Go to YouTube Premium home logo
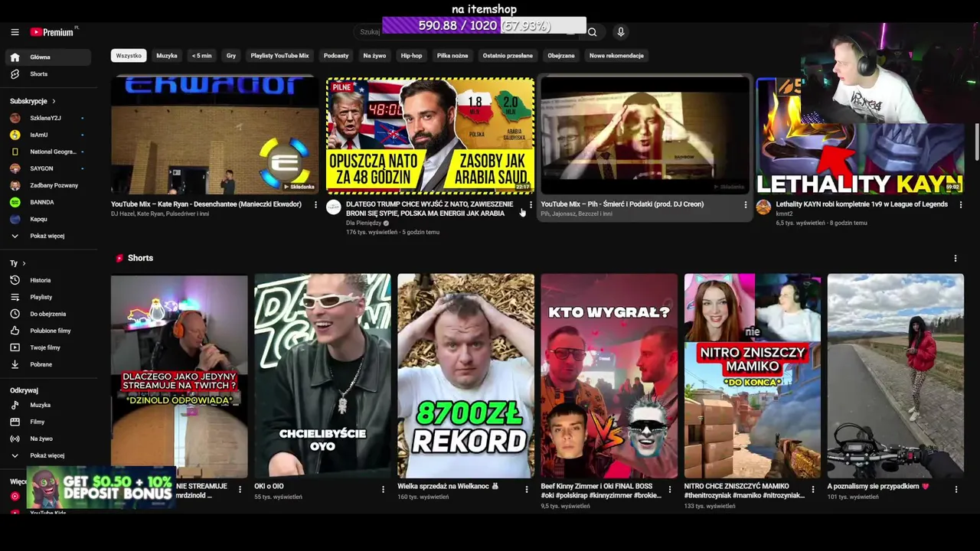 [x=52, y=32]
